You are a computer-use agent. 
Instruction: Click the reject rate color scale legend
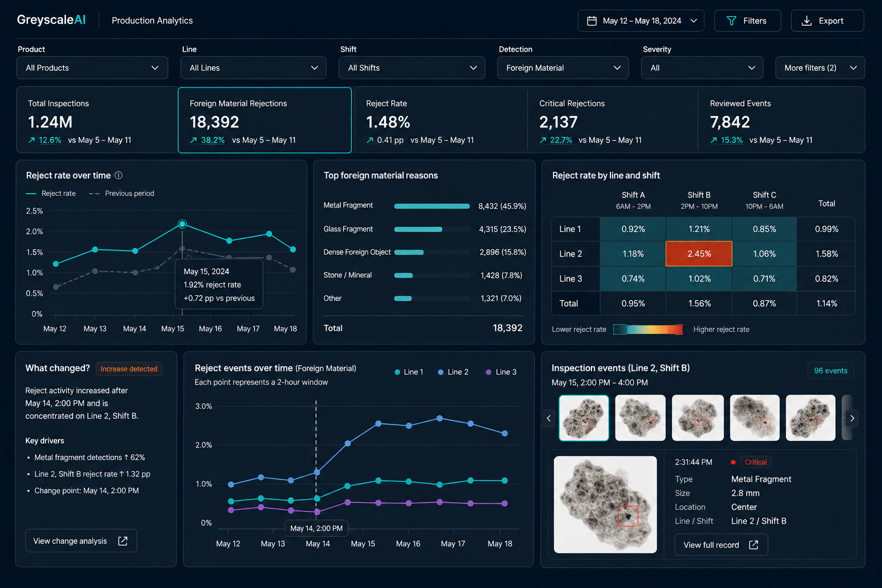[x=648, y=330]
